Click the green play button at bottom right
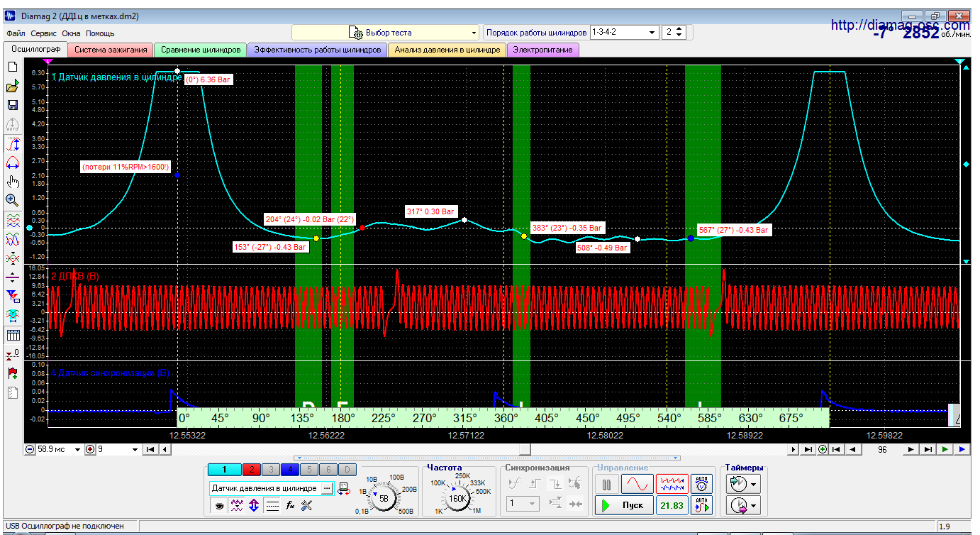Screen dimensions: 980x535 pyautogui.click(x=945, y=449)
